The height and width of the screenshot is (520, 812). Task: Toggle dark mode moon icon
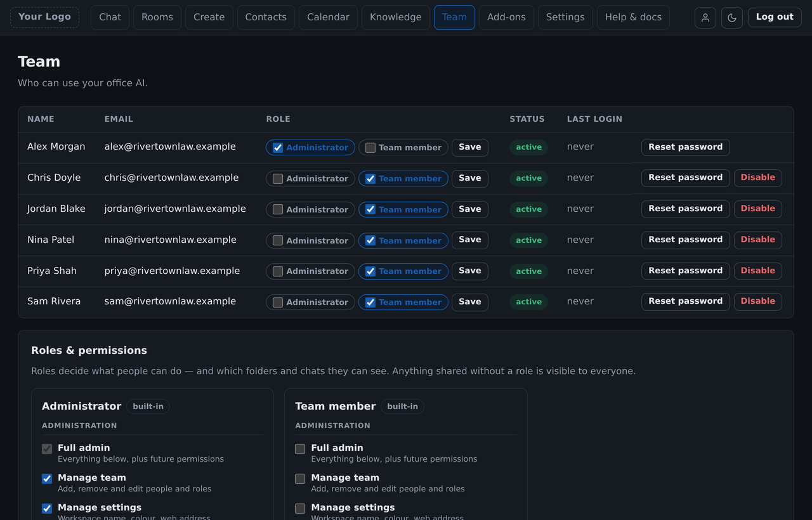click(x=732, y=18)
